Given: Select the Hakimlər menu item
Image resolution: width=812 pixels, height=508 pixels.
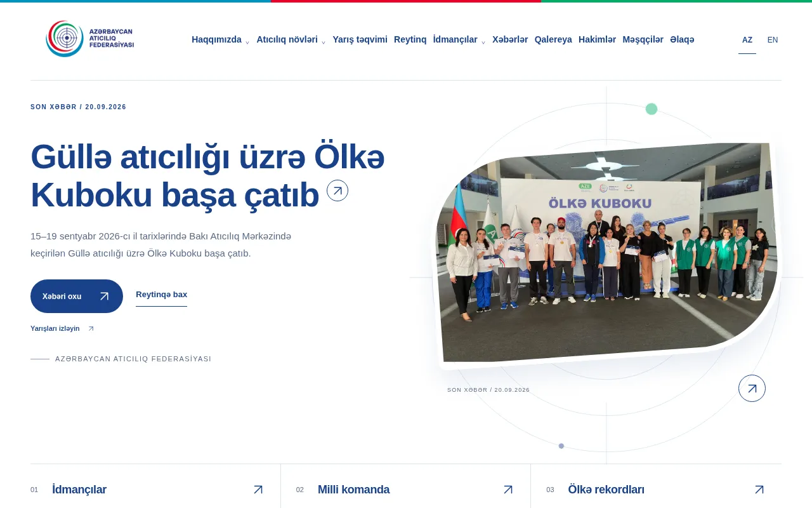Looking at the screenshot, I should [597, 39].
